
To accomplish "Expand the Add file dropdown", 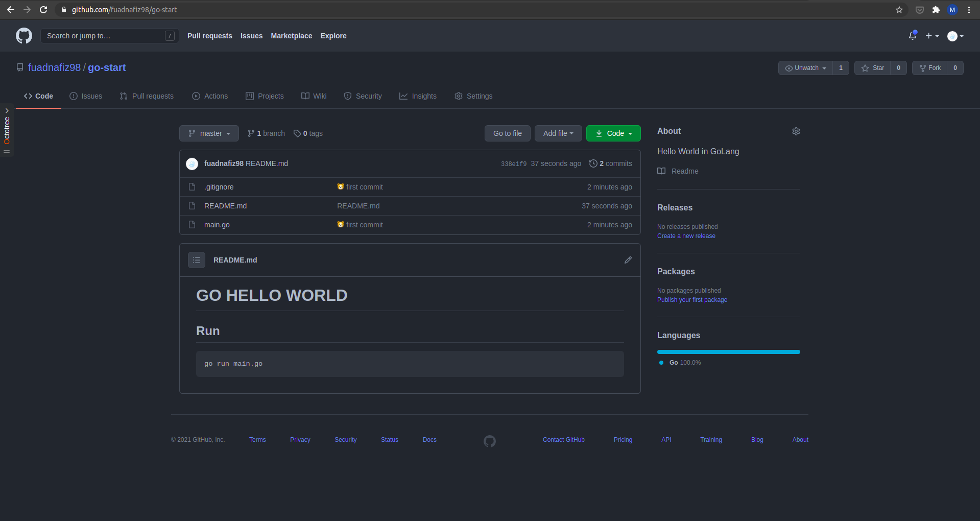I will (558, 133).
